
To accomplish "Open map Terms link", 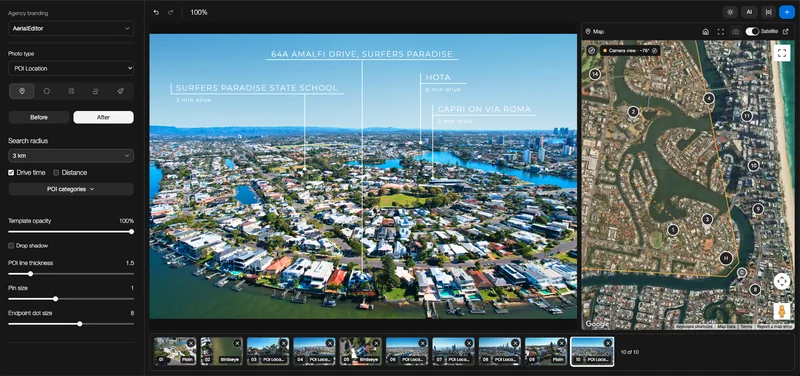I will [x=745, y=327].
